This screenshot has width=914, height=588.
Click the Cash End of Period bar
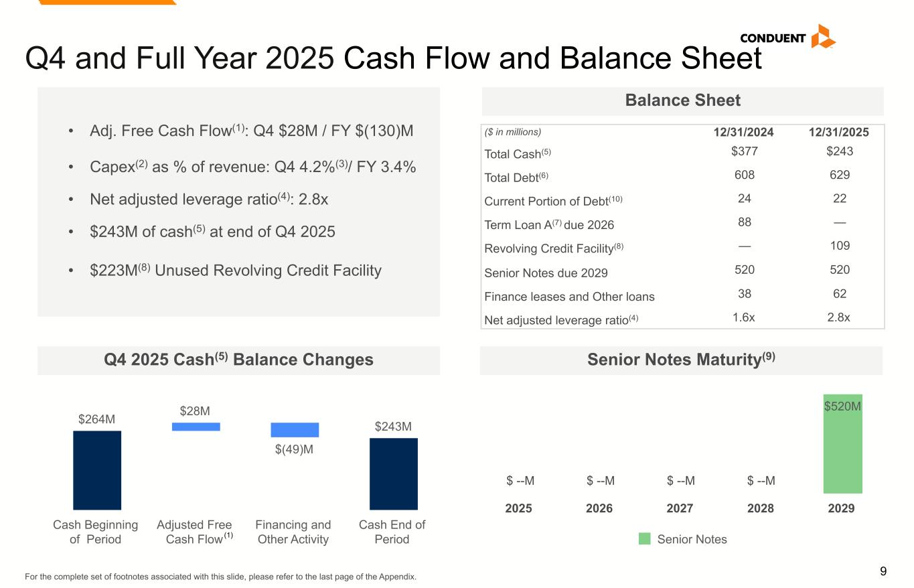click(x=393, y=473)
